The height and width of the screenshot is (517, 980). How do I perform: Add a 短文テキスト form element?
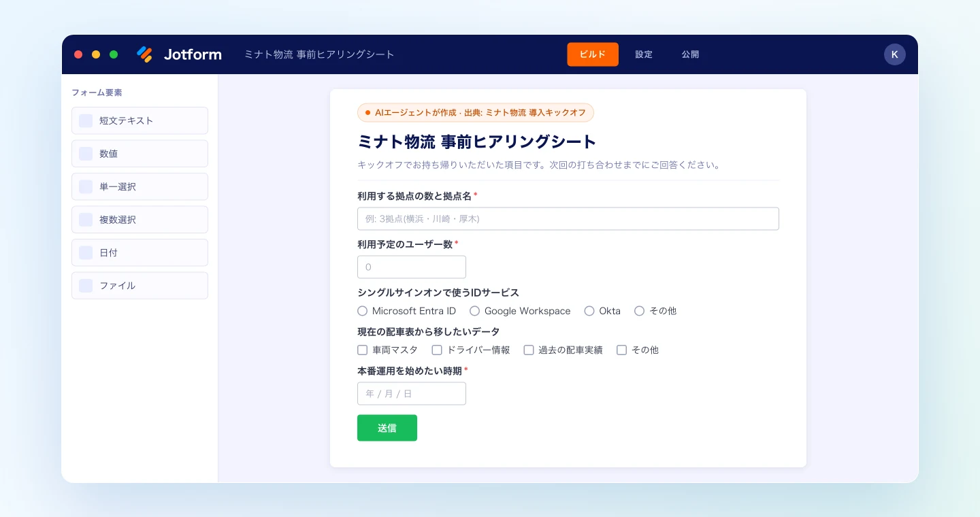point(140,120)
